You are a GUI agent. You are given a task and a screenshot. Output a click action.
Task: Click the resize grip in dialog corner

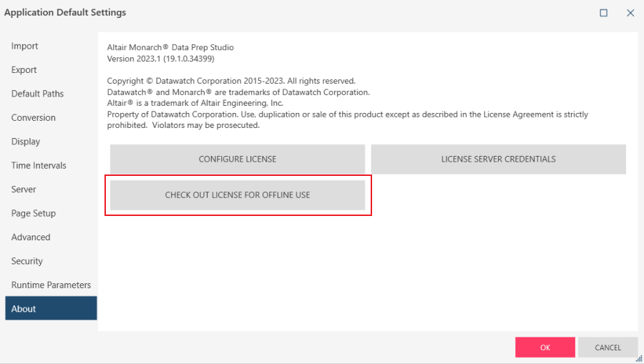pyautogui.click(x=639, y=359)
